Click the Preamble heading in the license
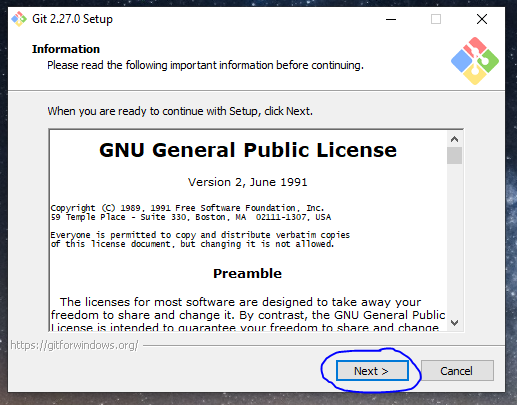Viewport: 517px width, 405px height. (x=247, y=273)
